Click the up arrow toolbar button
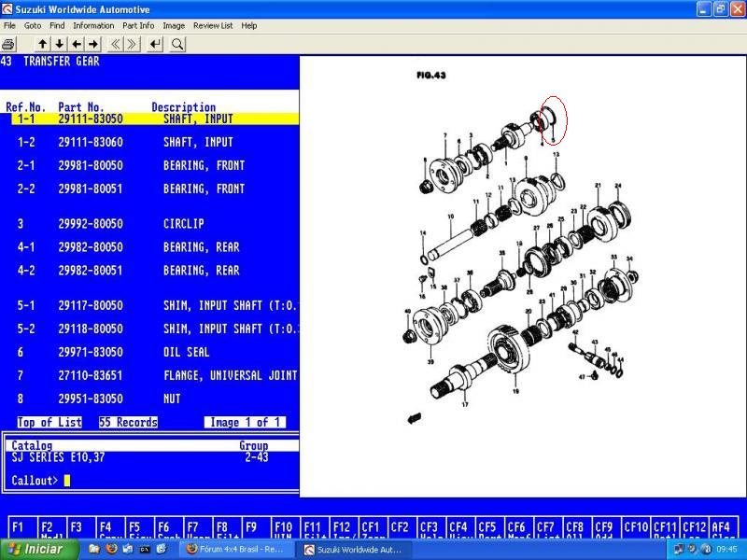Image resolution: width=747 pixels, height=560 pixels. point(42,44)
